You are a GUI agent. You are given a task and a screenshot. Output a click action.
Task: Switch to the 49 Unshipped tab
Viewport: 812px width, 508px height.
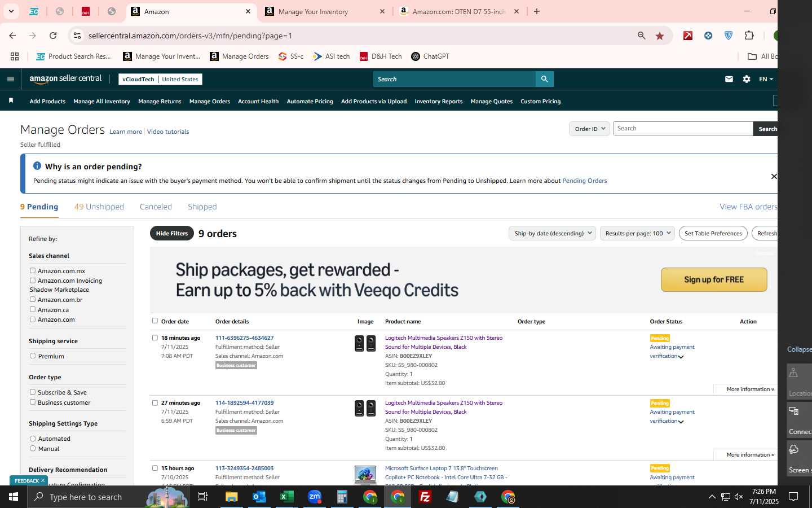coord(99,207)
